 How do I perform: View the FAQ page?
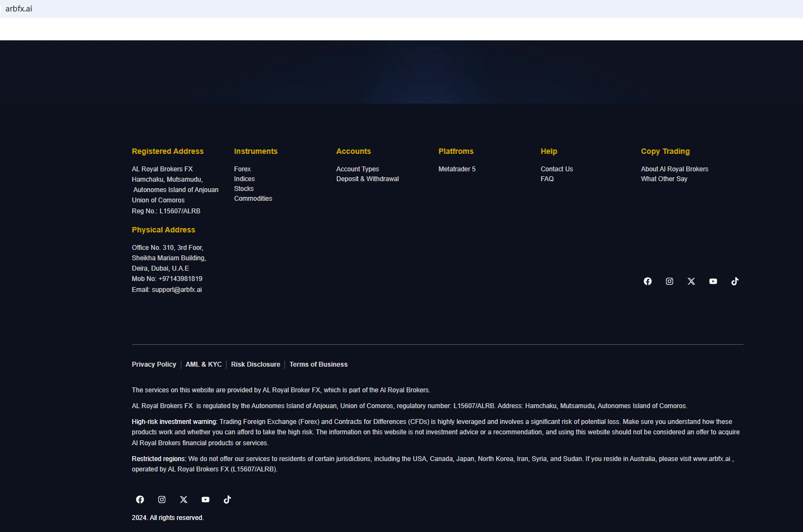click(547, 179)
